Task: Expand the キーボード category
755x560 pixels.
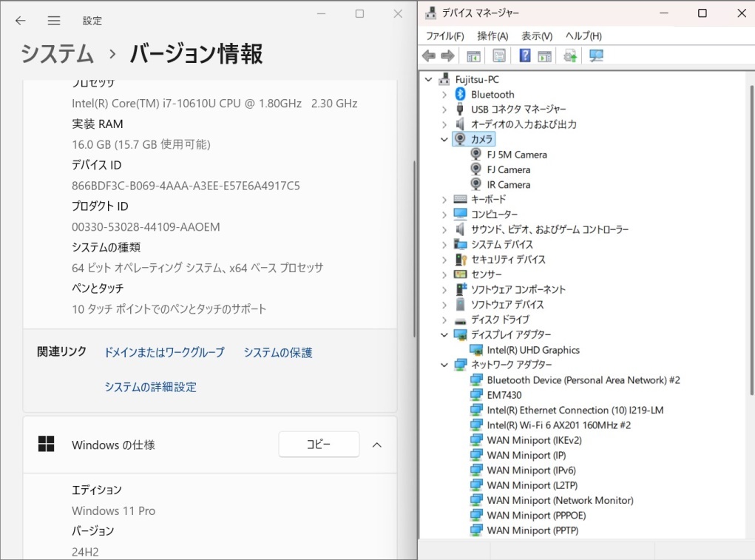Action: [x=444, y=199]
